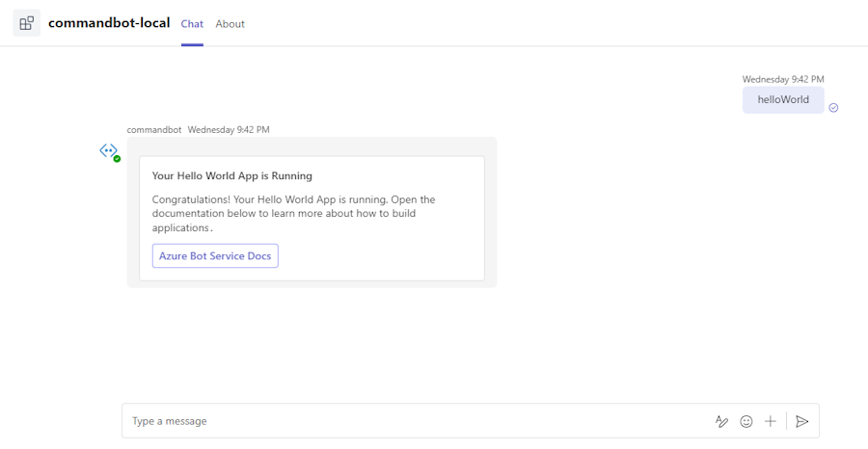Image resolution: width=868 pixels, height=449 pixels.
Task: Click the Wednesday 9:42 PM timestamp above helloWorld
Action: click(783, 80)
